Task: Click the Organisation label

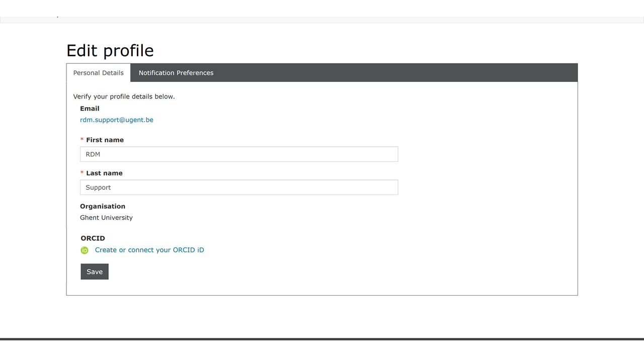Action: [x=103, y=207]
